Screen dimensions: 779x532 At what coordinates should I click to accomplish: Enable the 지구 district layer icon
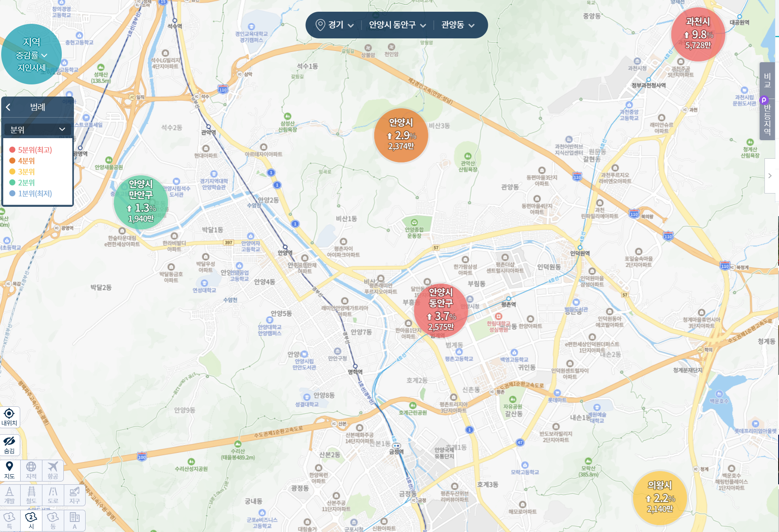(74, 495)
